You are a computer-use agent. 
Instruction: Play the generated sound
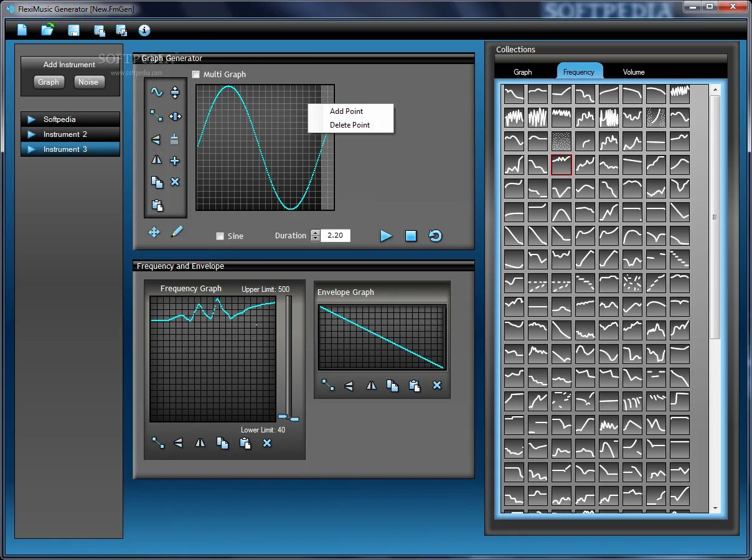(386, 236)
